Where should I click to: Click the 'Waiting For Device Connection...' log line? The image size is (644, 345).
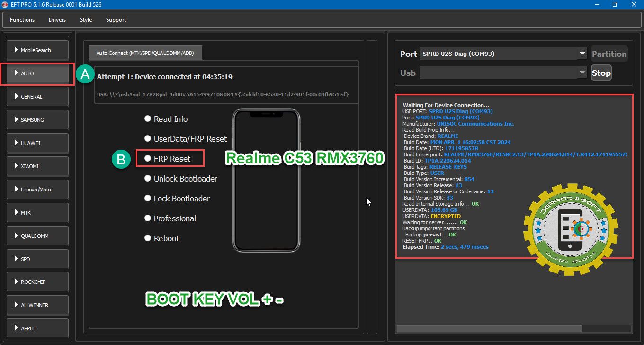click(x=446, y=105)
